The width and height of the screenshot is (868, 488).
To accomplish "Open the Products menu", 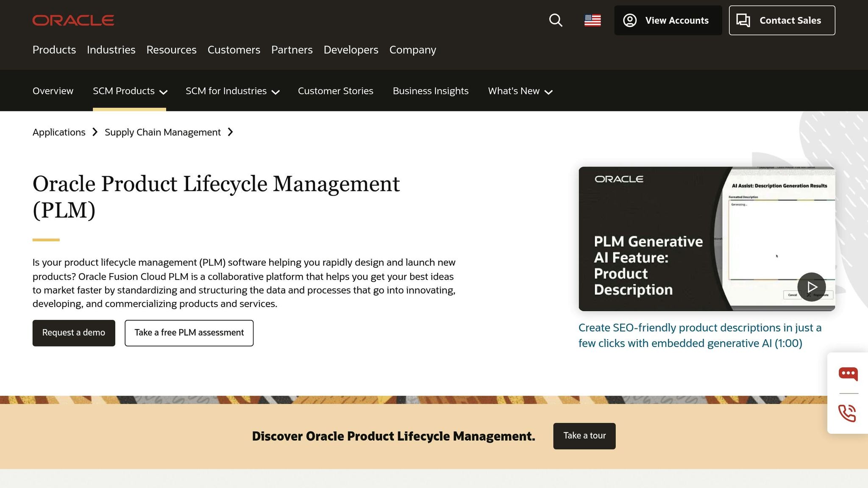I will point(54,50).
